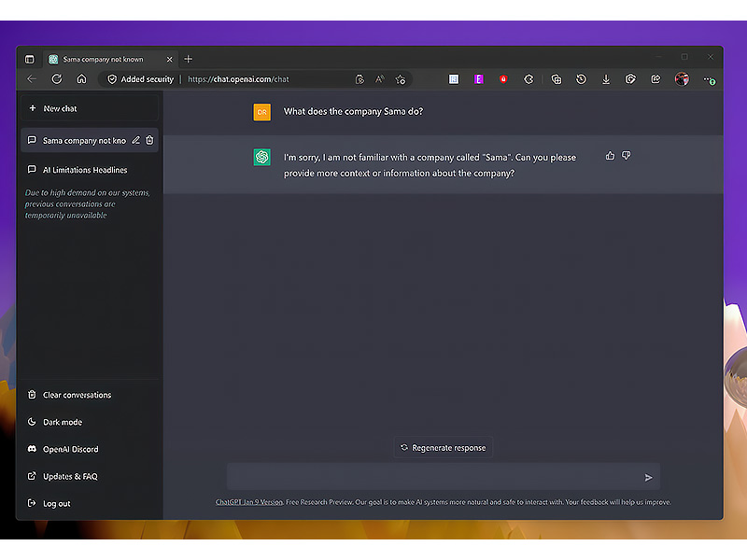Click Clear conversations in the sidebar

click(x=90, y=395)
